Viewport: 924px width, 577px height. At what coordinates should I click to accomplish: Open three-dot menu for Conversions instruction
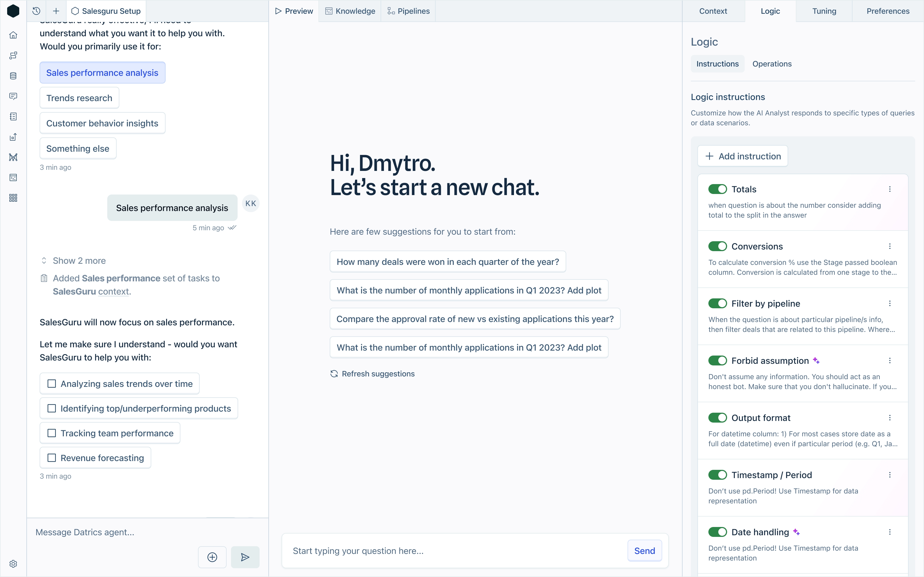coord(890,246)
